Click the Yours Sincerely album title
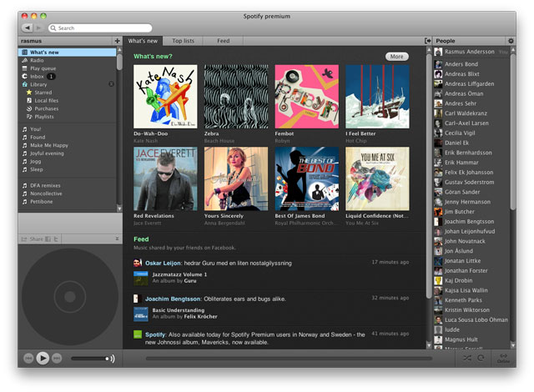 224,216
